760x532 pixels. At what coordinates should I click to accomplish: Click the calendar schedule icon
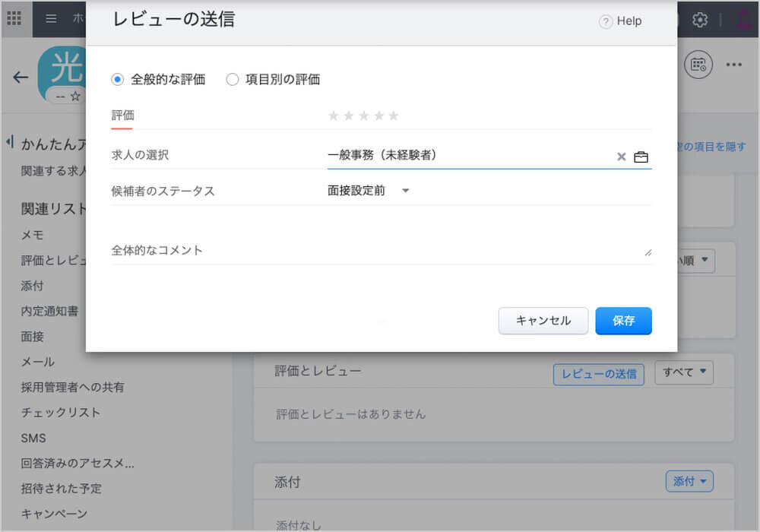(x=698, y=65)
